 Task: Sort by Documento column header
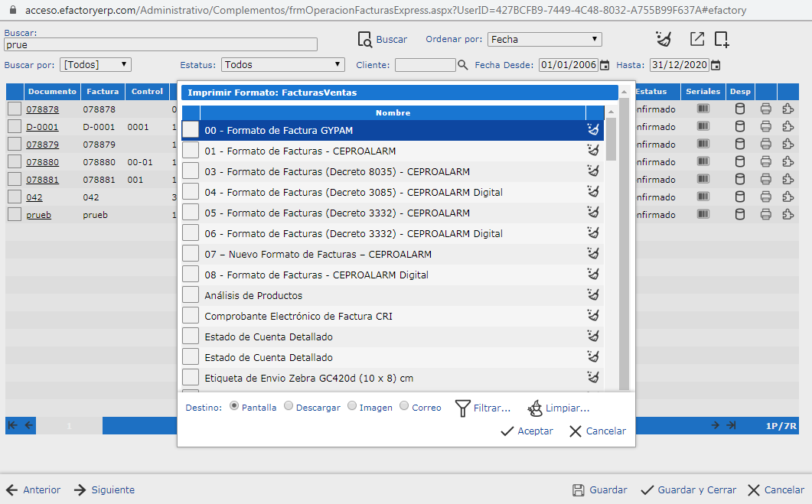tap(52, 91)
